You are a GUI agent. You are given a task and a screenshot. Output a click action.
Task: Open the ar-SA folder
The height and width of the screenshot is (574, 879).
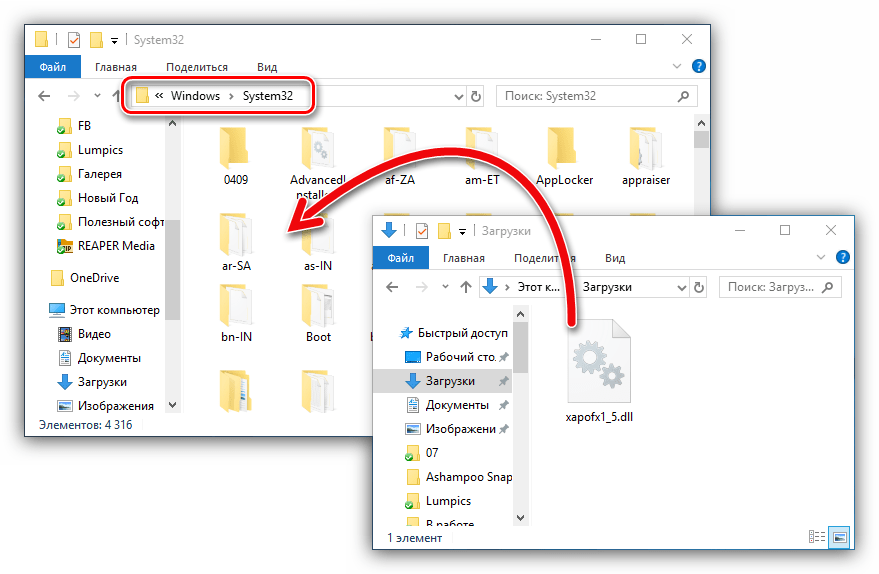pyautogui.click(x=237, y=236)
